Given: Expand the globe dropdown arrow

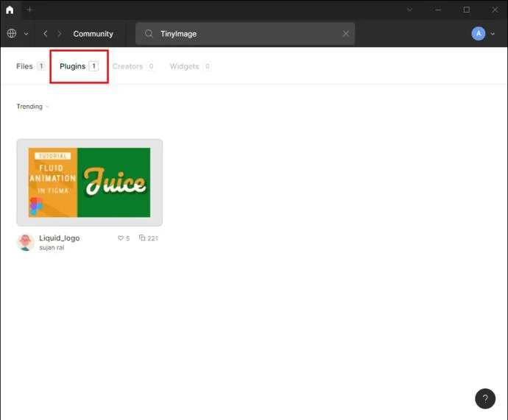Looking at the screenshot, I should coord(27,34).
